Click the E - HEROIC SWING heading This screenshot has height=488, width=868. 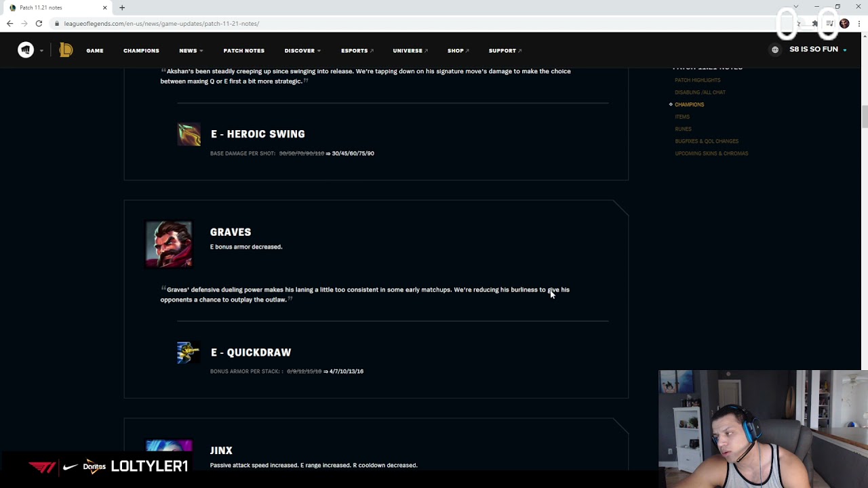tap(258, 134)
